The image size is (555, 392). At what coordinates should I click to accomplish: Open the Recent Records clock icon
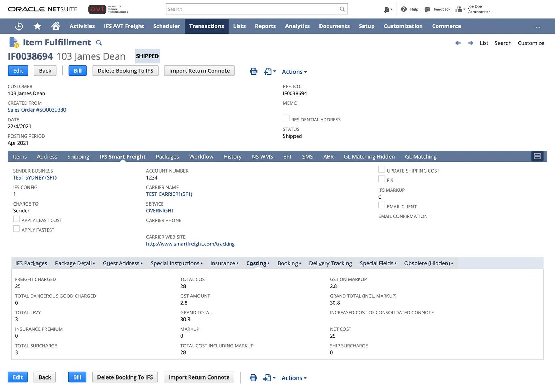coord(19,26)
